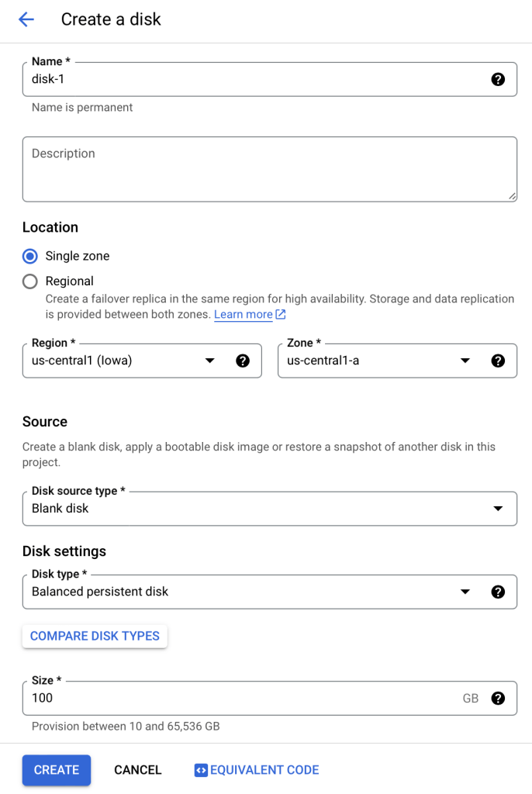Image resolution: width=532 pixels, height=794 pixels.
Task: Open the Zone dropdown
Action: [x=465, y=361]
